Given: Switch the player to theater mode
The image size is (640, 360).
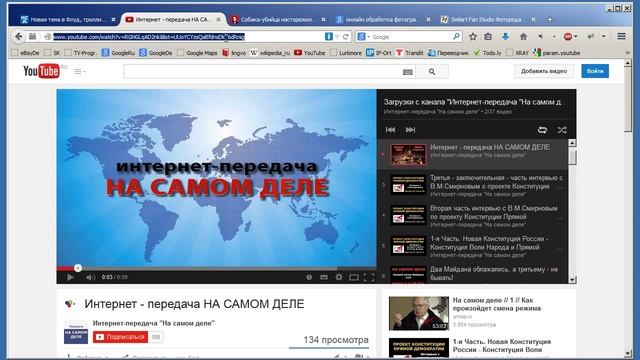Looking at the screenshot, I should click(x=353, y=278).
